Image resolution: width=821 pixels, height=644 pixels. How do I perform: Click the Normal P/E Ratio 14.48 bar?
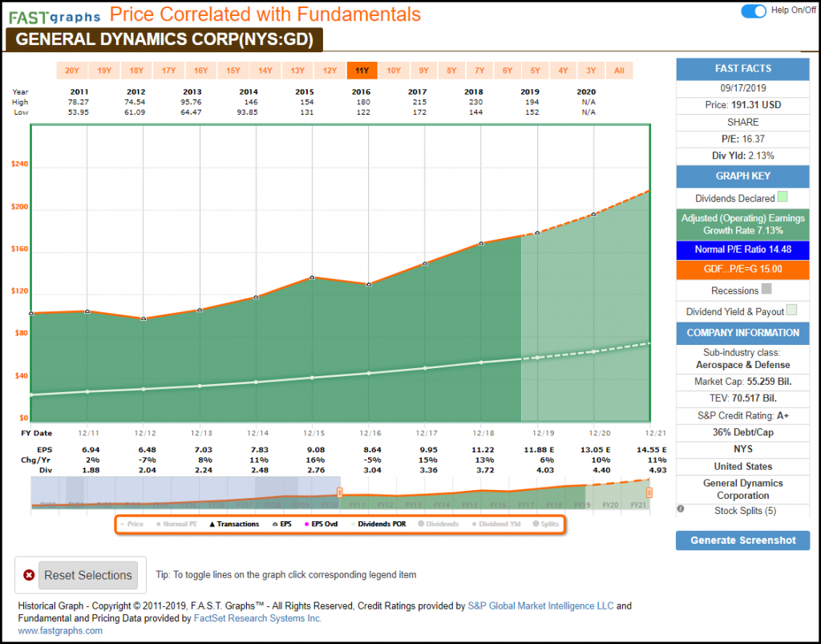pos(742,249)
